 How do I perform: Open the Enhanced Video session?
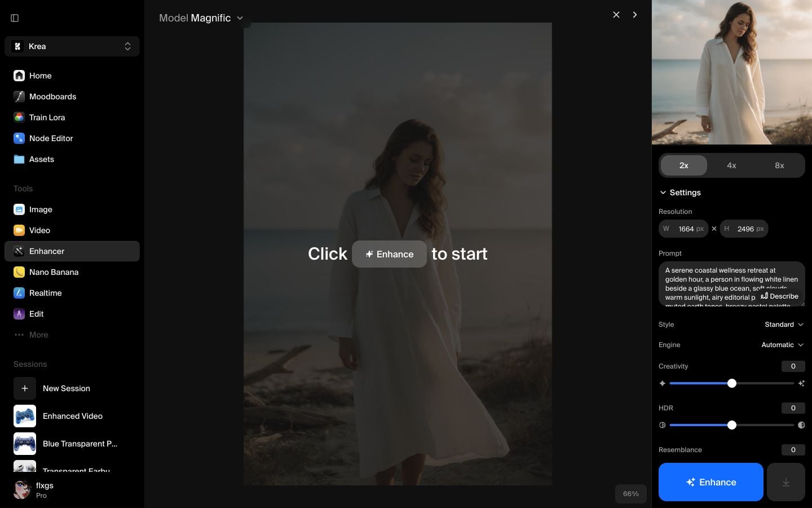coord(72,416)
